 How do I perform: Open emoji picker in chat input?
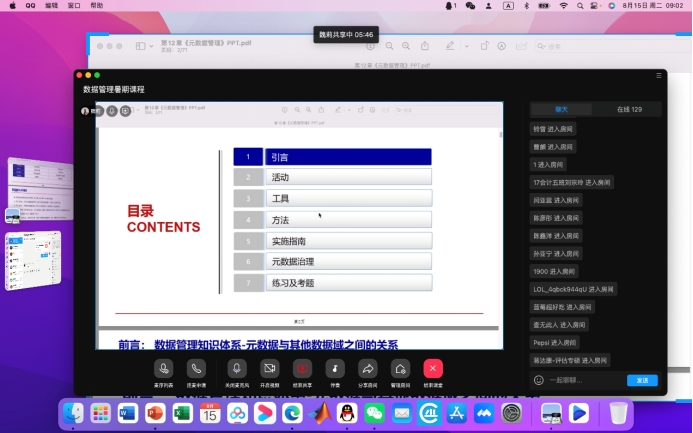click(539, 380)
